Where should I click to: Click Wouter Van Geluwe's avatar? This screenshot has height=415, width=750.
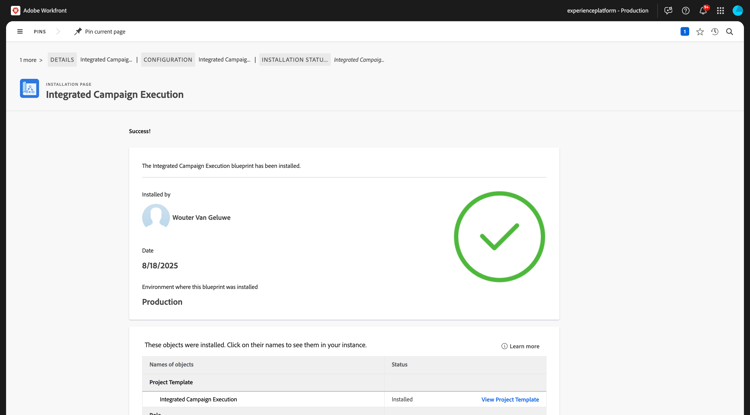(156, 217)
